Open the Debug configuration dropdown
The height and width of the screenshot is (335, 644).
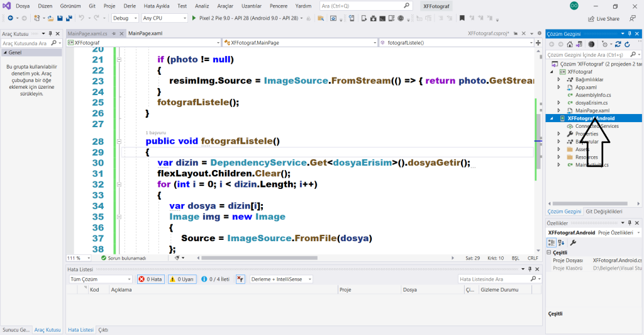[x=125, y=18]
